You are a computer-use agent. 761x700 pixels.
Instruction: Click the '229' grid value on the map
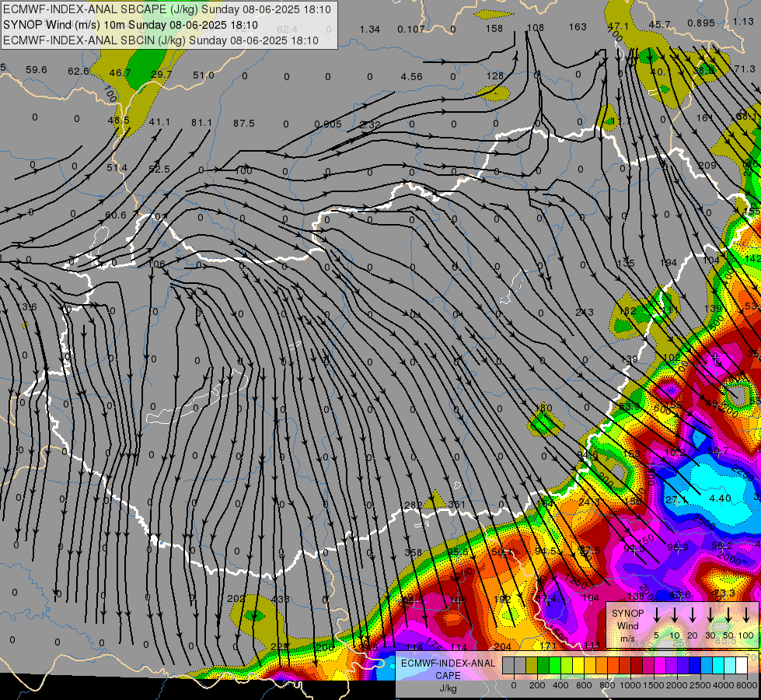pos(279,646)
